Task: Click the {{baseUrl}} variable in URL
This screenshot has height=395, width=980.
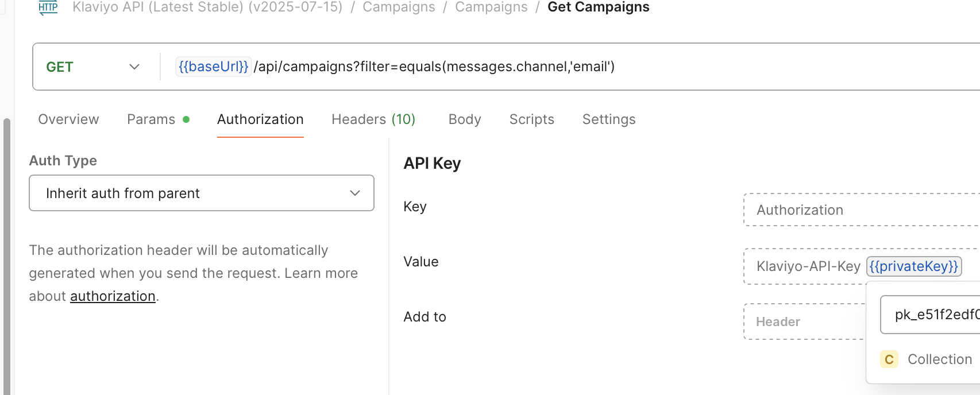Action: pyautogui.click(x=213, y=67)
